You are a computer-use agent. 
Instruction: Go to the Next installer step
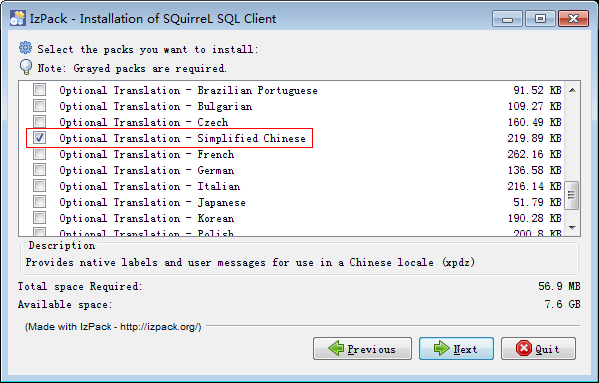click(456, 348)
